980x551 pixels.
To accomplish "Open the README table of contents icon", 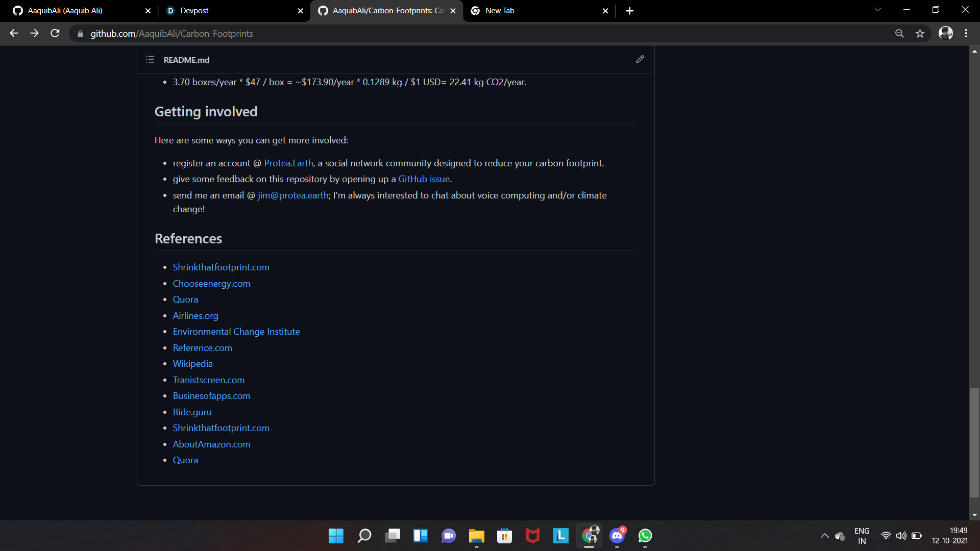I will [x=150, y=60].
